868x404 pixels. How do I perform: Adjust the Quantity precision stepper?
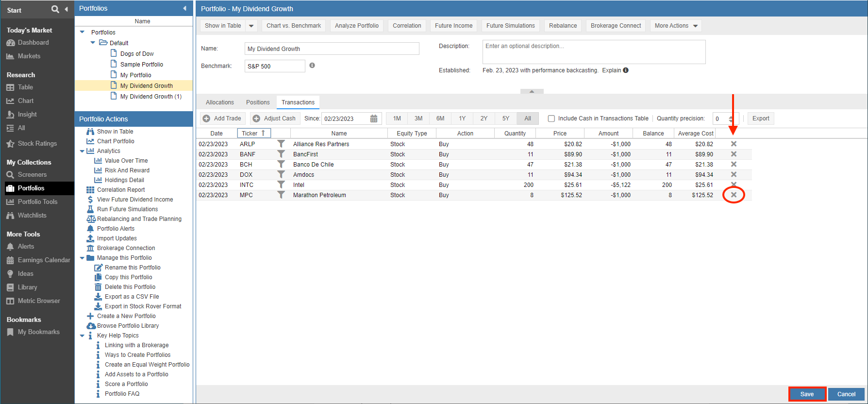coord(731,118)
